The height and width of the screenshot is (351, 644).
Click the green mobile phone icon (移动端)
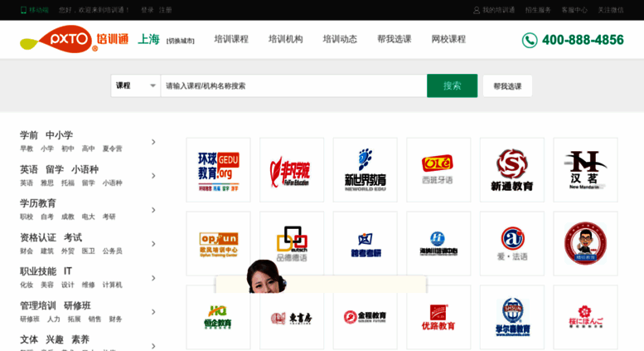coord(23,10)
